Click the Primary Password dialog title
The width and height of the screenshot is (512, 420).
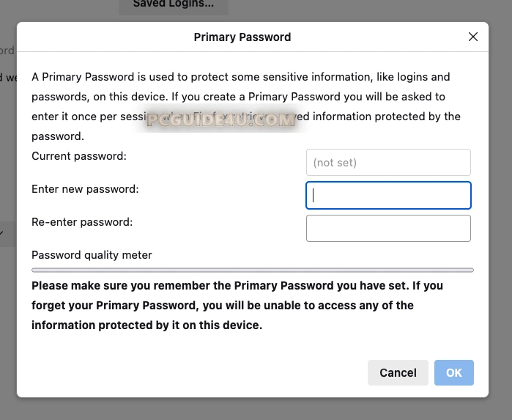tap(242, 37)
